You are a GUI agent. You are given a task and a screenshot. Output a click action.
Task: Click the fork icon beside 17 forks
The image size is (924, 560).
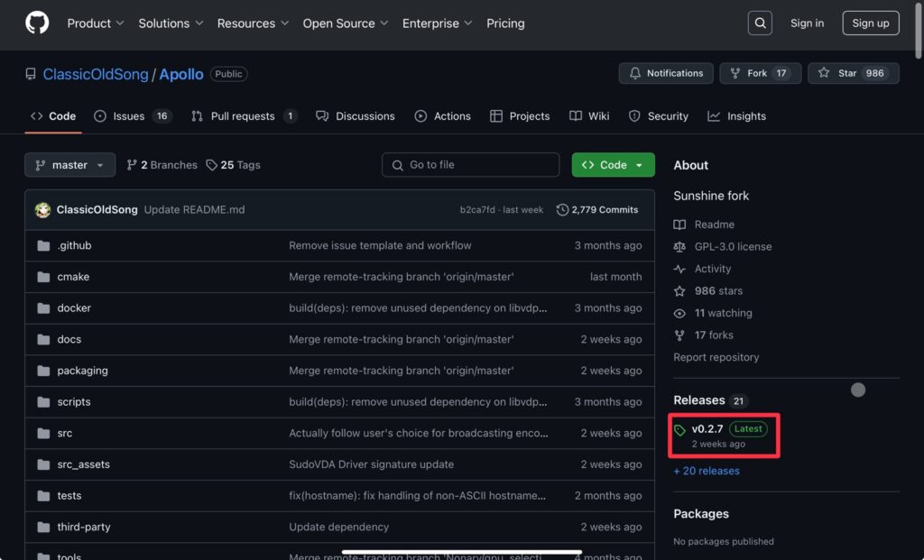tap(679, 335)
